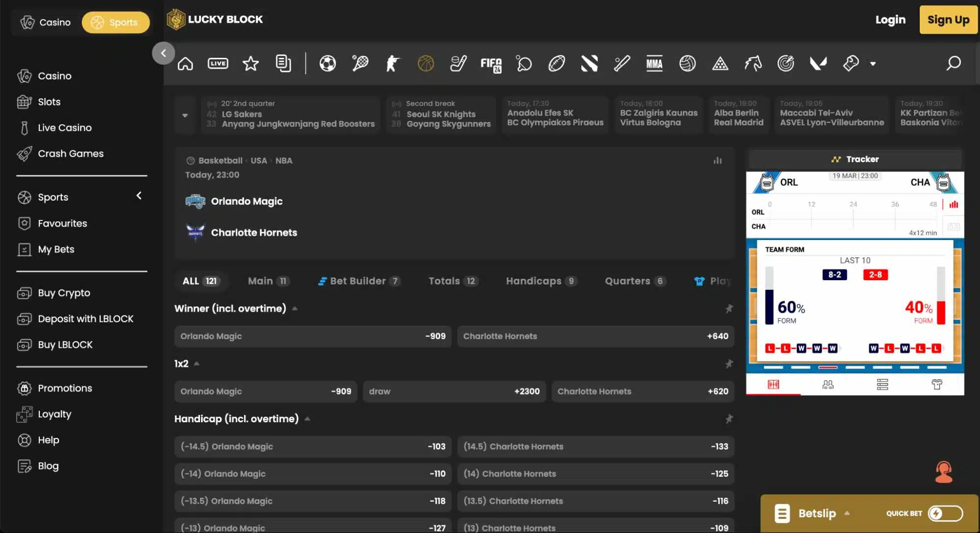Select the Table Tennis paddle icon
Viewport: 980px width, 533px height.
point(524,64)
